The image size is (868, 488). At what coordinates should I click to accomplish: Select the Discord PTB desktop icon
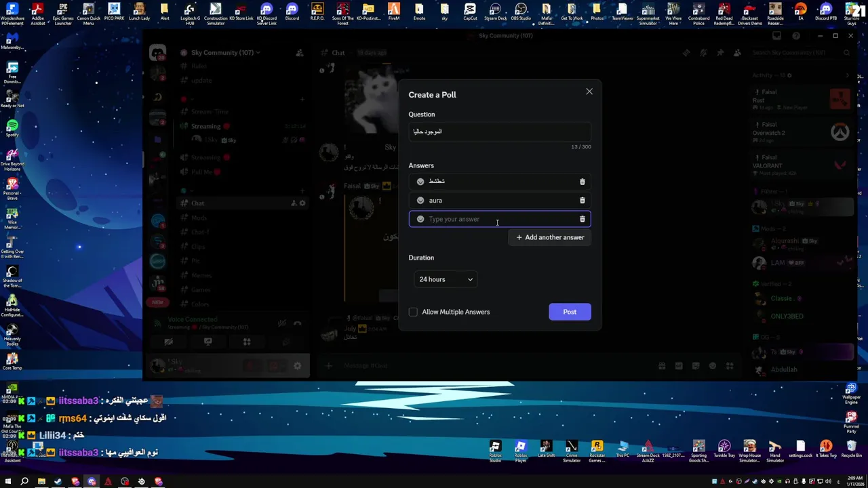826,12
